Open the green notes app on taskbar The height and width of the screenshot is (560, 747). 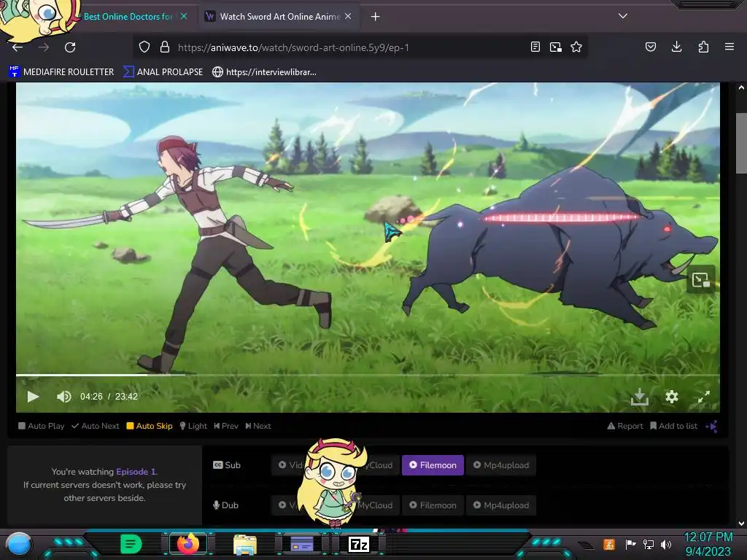(131, 544)
